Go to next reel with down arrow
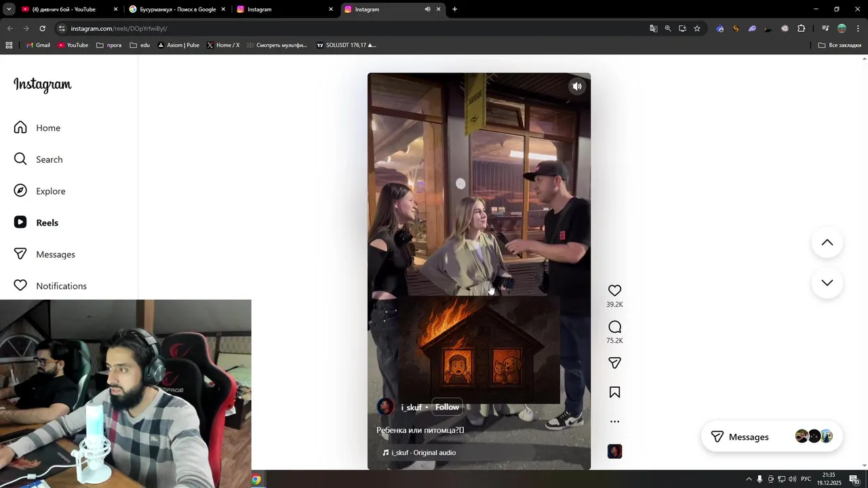This screenshot has height=488, width=868. click(827, 283)
